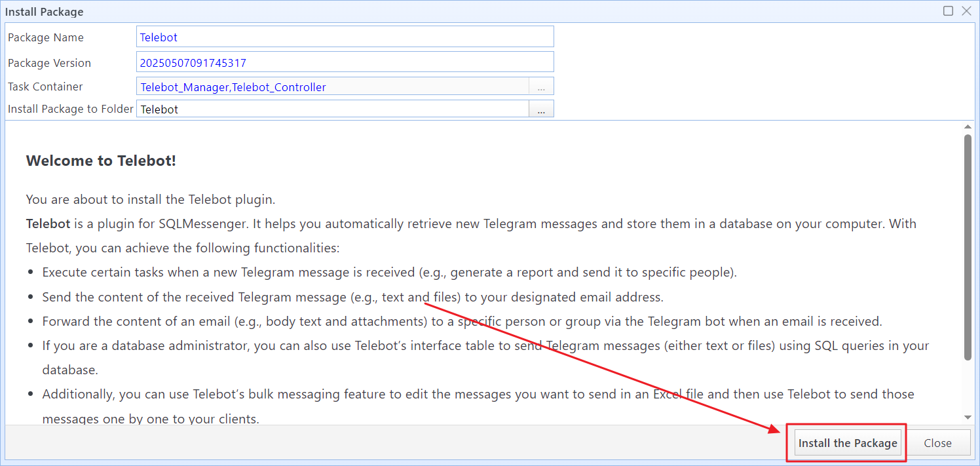Click the scrollbar up arrow in description pane
This screenshot has width=980, height=466.
point(968,126)
